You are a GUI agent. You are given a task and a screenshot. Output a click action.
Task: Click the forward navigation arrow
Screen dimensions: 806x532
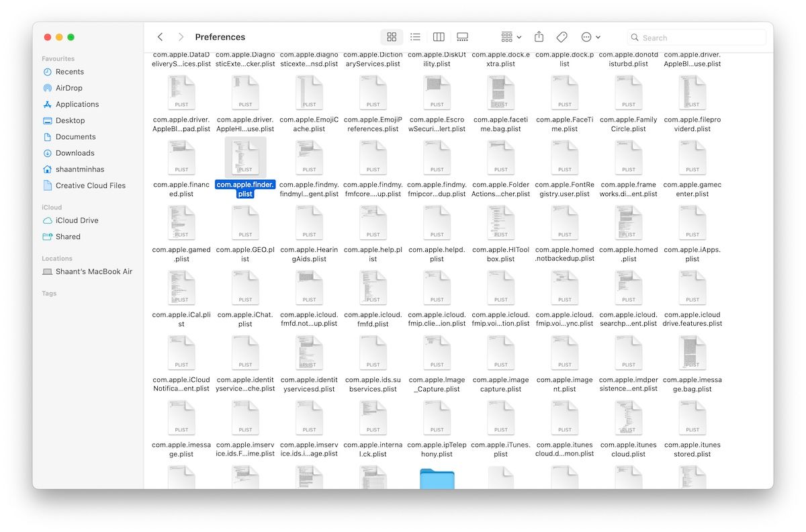(x=180, y=37)
